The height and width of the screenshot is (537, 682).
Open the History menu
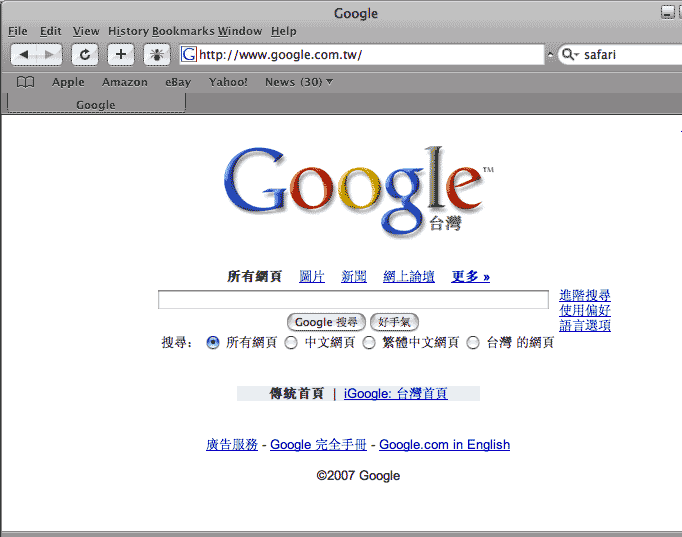[x=128, y=31]
